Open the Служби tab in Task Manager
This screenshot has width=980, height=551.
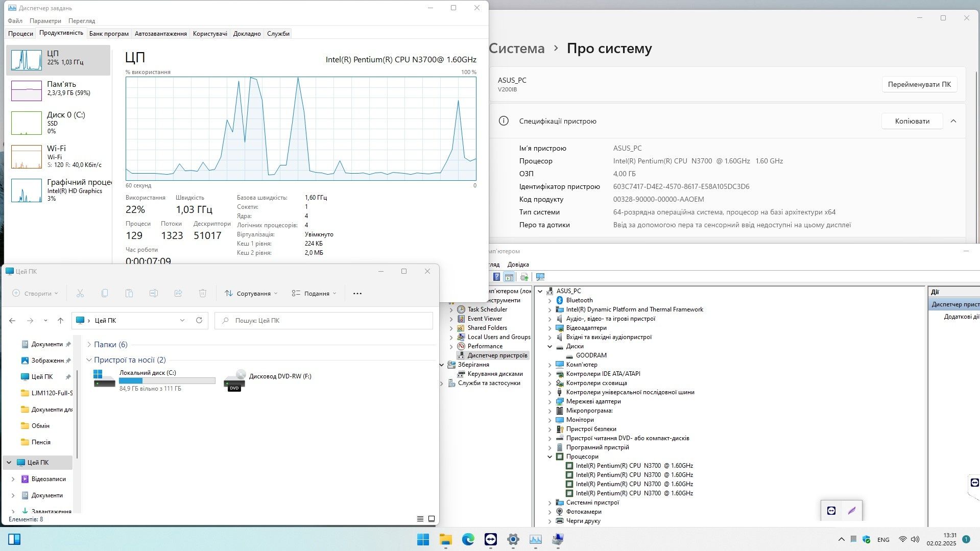click(x=278, y=34)
